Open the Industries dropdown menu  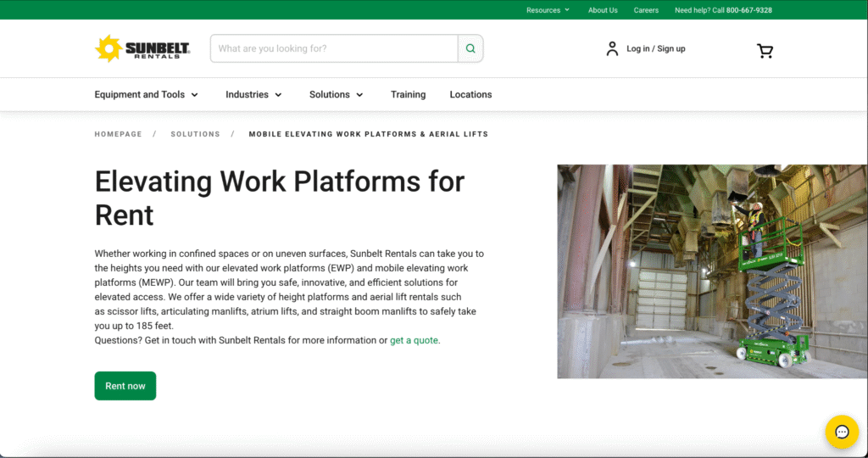253,95
